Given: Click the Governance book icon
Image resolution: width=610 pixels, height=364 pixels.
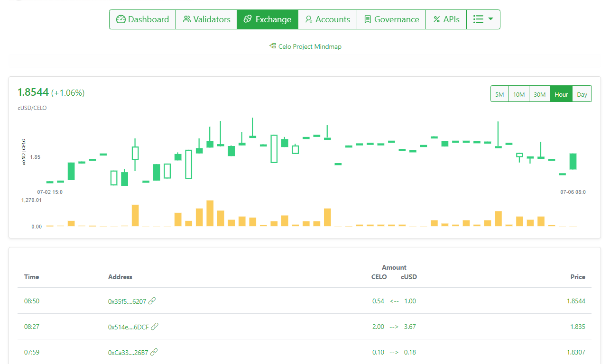Looking at the screenshot, I should (x=368, y=19).
